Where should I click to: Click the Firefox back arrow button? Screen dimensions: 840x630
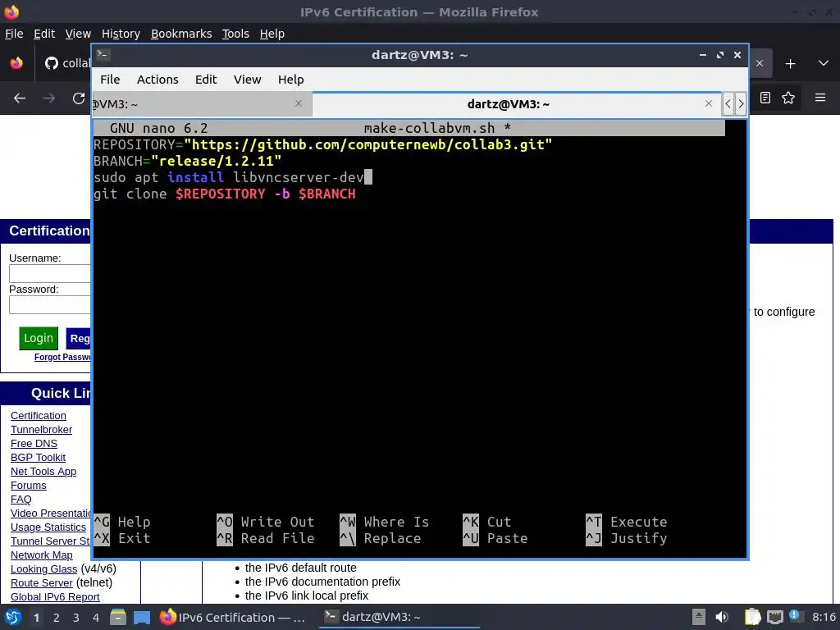pos(20,98)
